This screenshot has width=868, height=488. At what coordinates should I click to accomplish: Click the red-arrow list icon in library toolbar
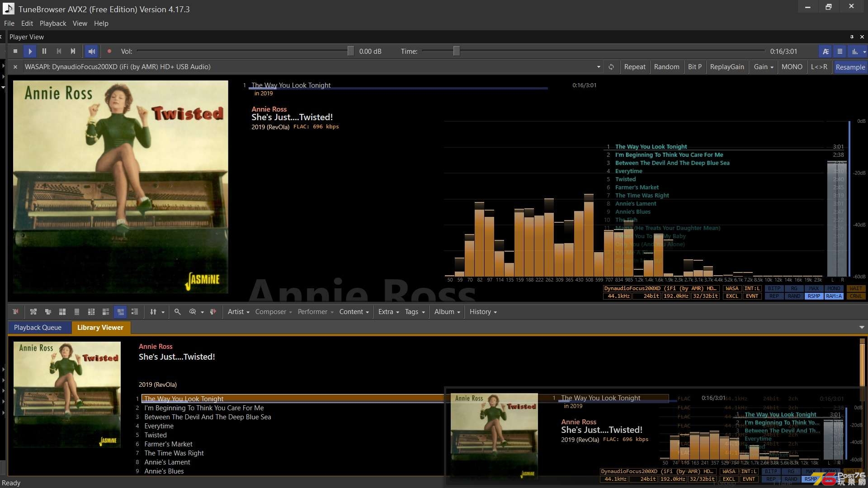15,312
